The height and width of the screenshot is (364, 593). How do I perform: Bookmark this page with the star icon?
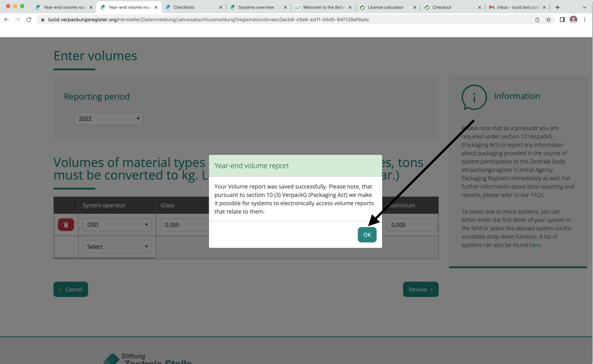[x=548, y=20]
